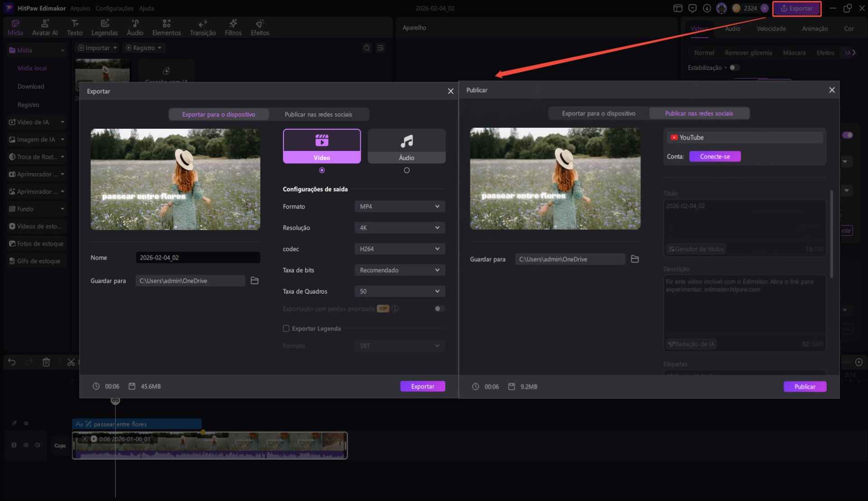Click the split scissors icon
Image resolution: width=868 pixels, height=501 pixels.
[x=71, y=362]
